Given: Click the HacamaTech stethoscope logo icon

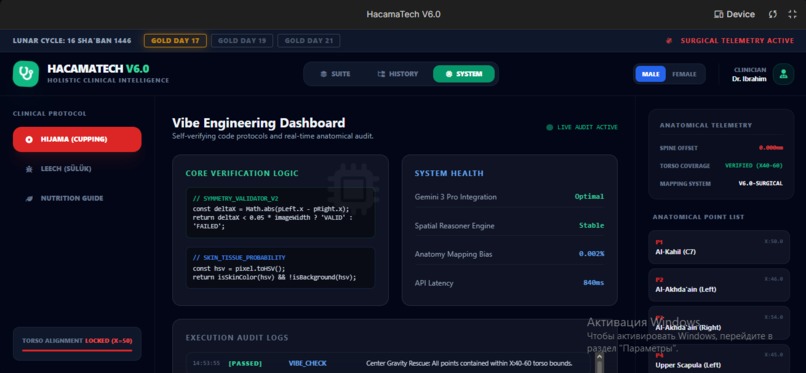Looking at the screenshot, I should click(x=26, y=74).
